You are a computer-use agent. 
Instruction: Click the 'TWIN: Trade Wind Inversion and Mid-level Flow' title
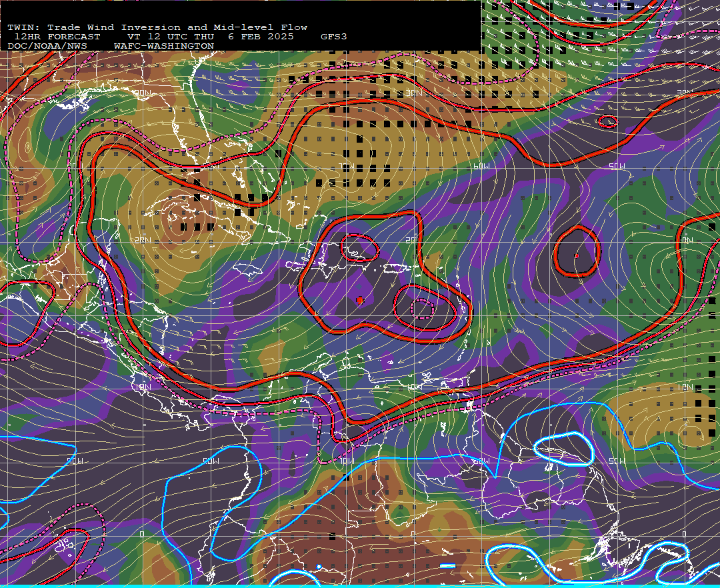157,27
